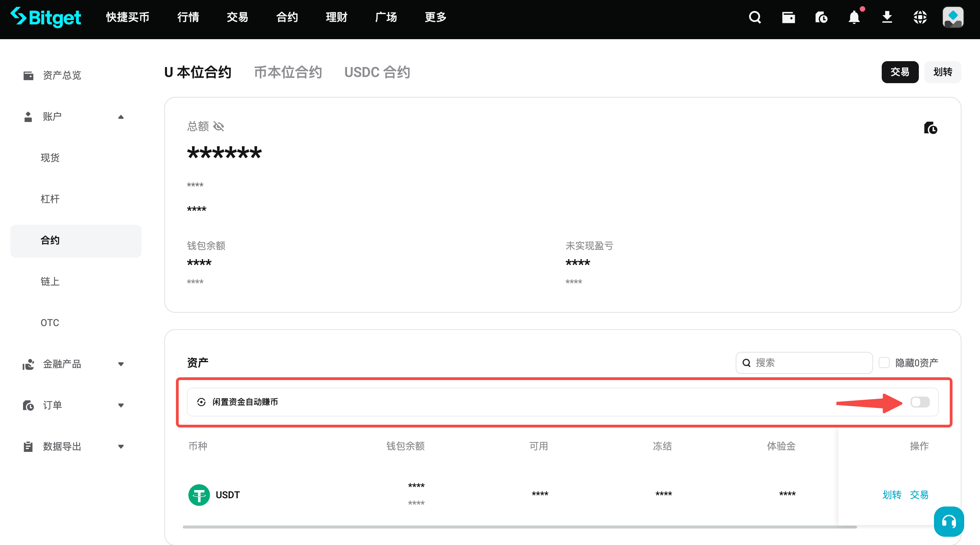
Task: Click the wallet assets icon in header
Action: (x=788, y=17)
